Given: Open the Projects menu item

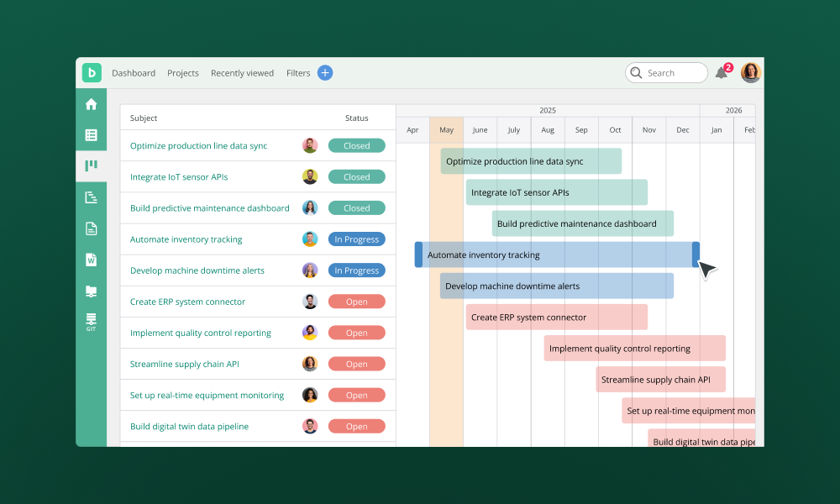Looking at the screenshot, I should (183, 73).
